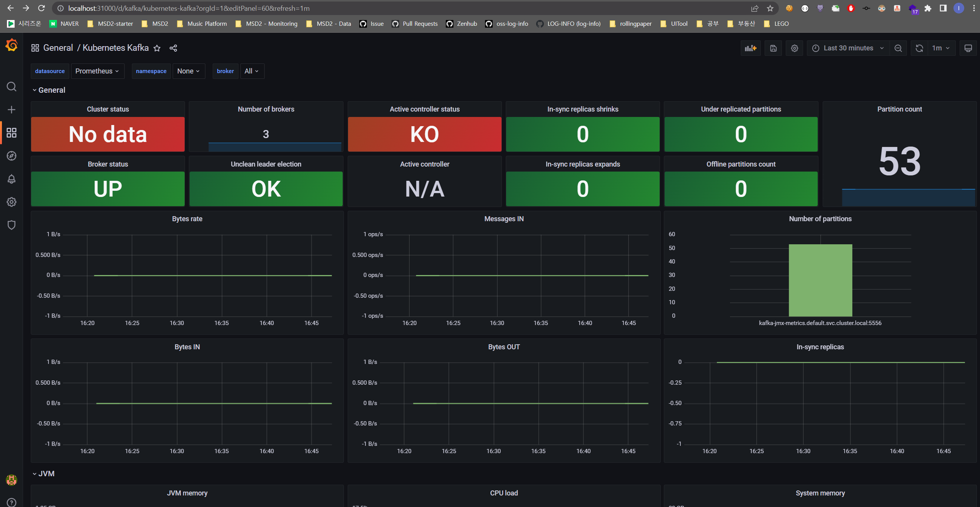Click the Grafana logo home icon
The width and height of the screenshot is (980, 507).
[12, 45]
